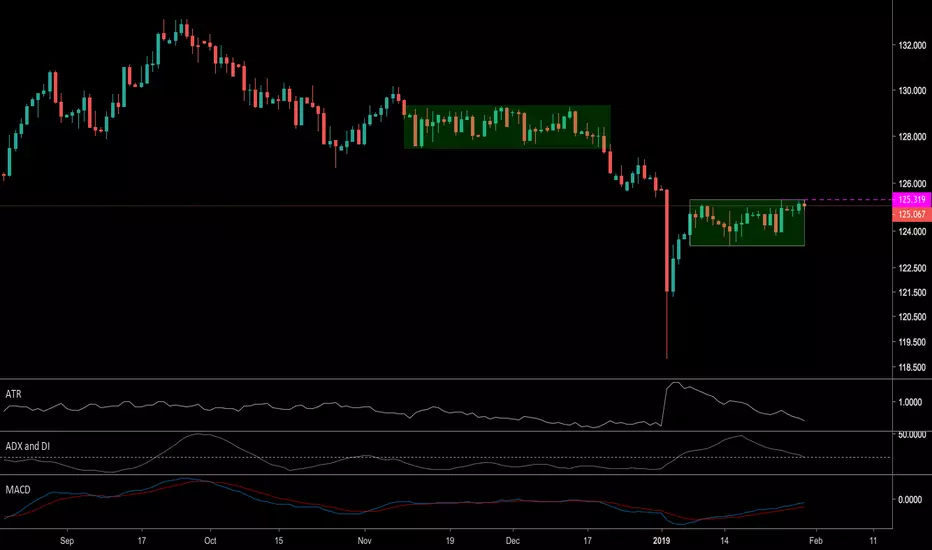Click the 132.000 price scale value
This screenshot has width=932, height=550.
(912, 45)
